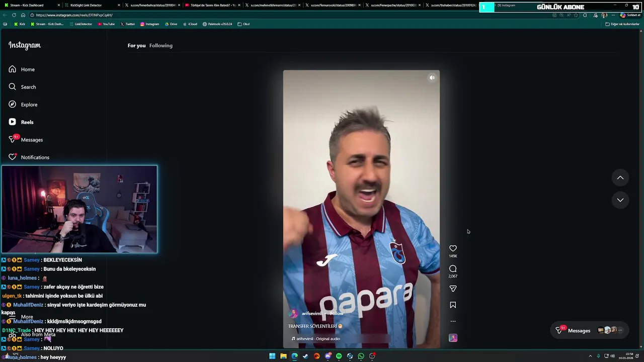Open WhatsApp from the taskbar
The height and width of the screenshot is (362, 644).
coord(361,356)
